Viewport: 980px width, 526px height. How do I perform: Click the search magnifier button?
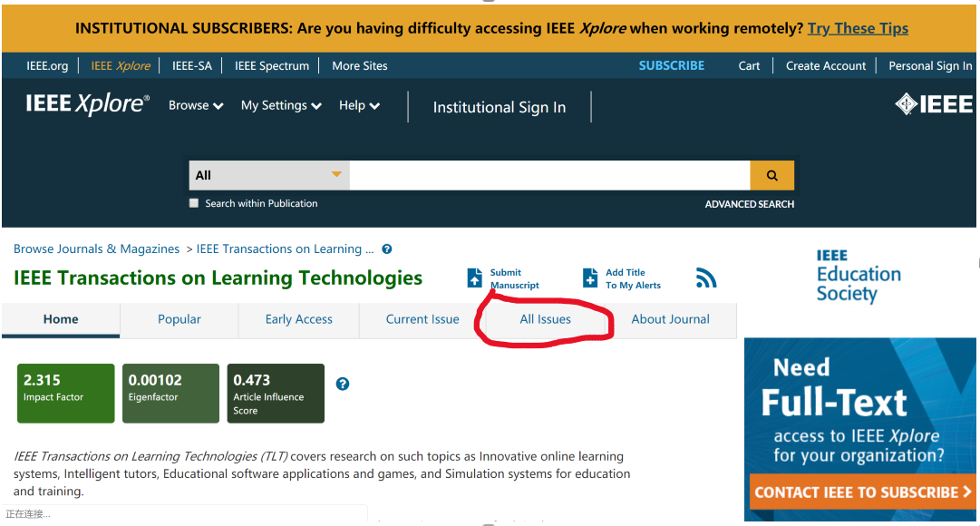771,175
